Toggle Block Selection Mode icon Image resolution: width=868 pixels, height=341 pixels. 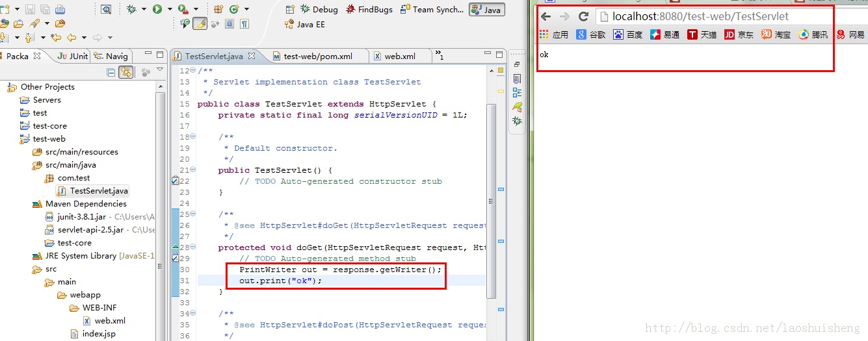(229, 24)
